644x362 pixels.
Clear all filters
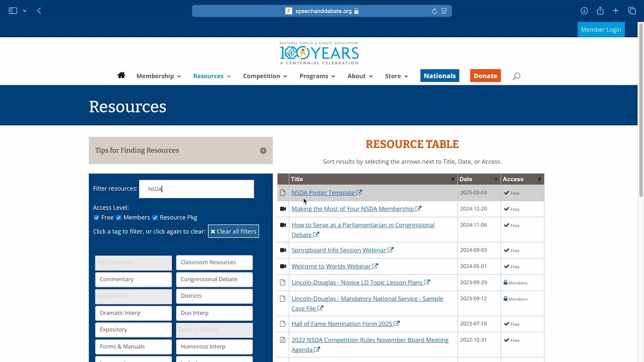pos(233,231)
